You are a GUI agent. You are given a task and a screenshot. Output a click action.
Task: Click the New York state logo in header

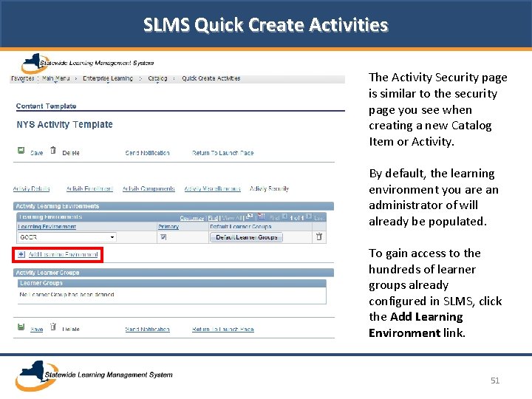pyautogui.click(x=35, y=63)
